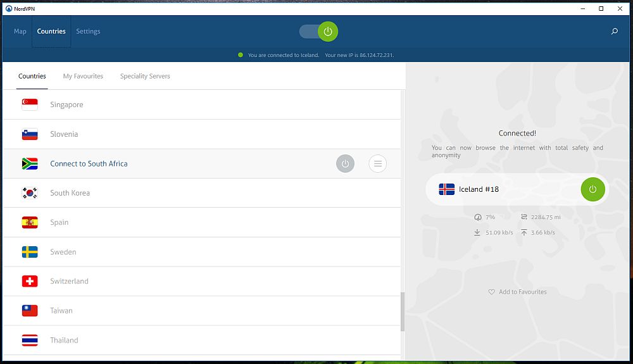
Task: Click the 7% server load value
Action: [490, 217]
